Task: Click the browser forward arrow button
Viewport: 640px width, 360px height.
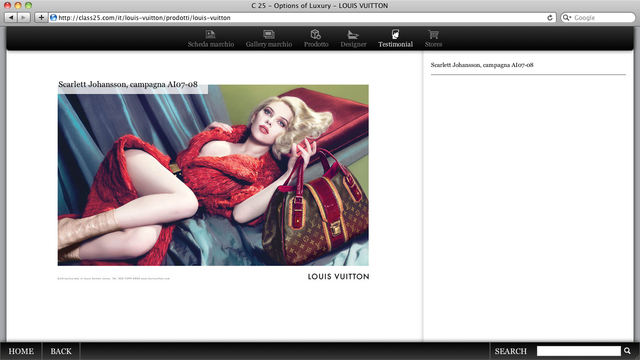Action: click(x=24, y=18)
